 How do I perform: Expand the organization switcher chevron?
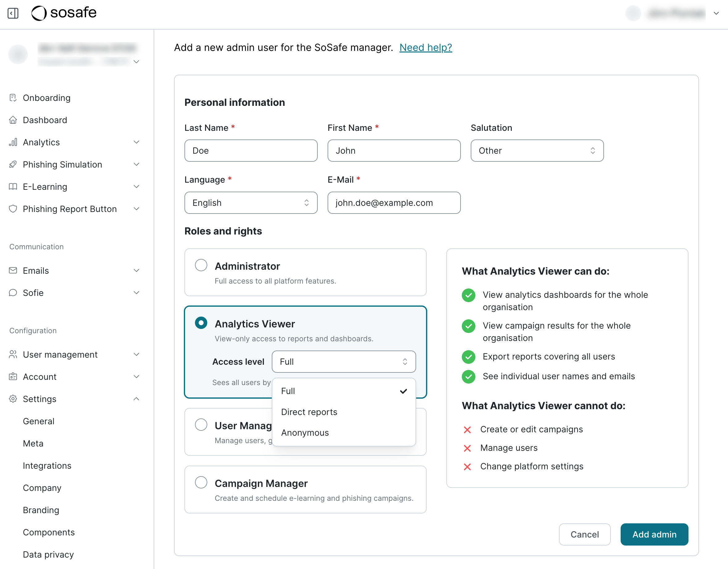click(136, 62)
